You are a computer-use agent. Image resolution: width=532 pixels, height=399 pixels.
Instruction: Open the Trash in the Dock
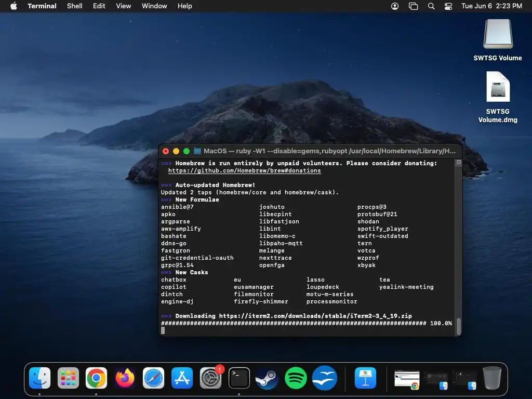(x=492, y=378)
